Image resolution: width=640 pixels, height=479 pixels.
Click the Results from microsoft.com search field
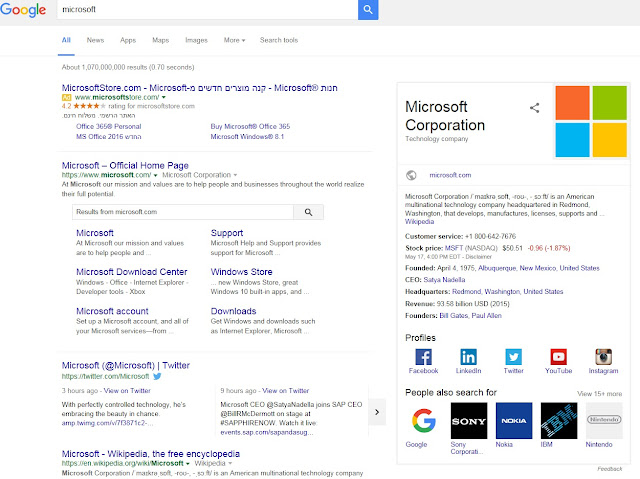point(183,212)
